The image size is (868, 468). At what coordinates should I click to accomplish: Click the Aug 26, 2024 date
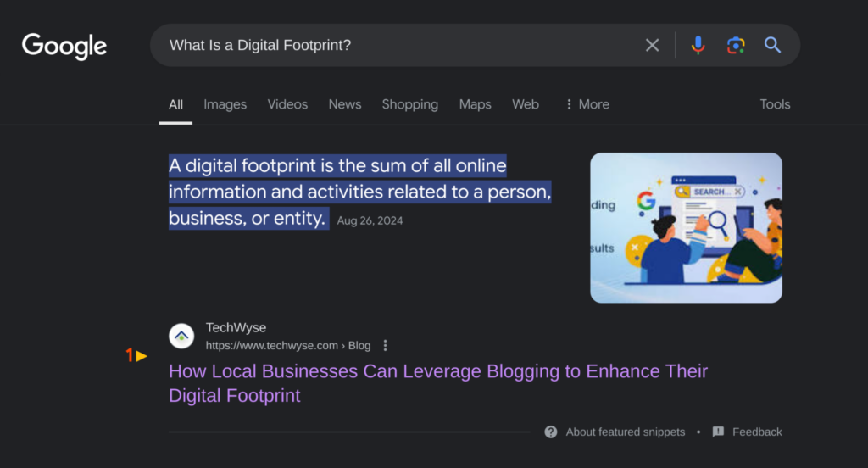point(370,220)
